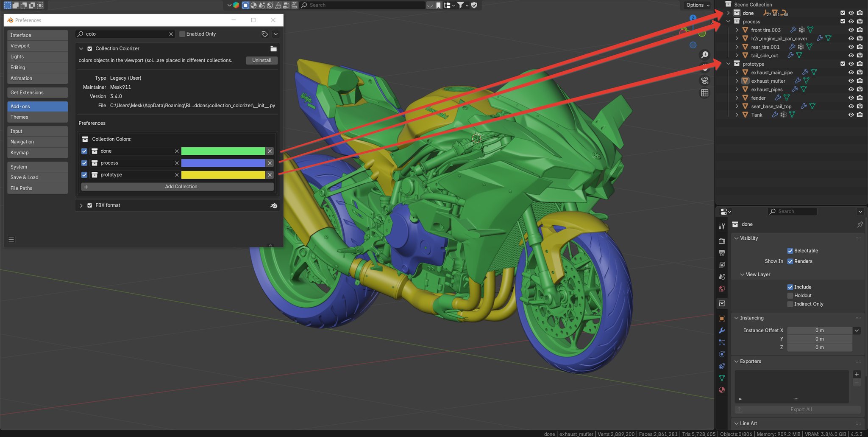Open the View Layer properties tab

[x=722, y=265]
